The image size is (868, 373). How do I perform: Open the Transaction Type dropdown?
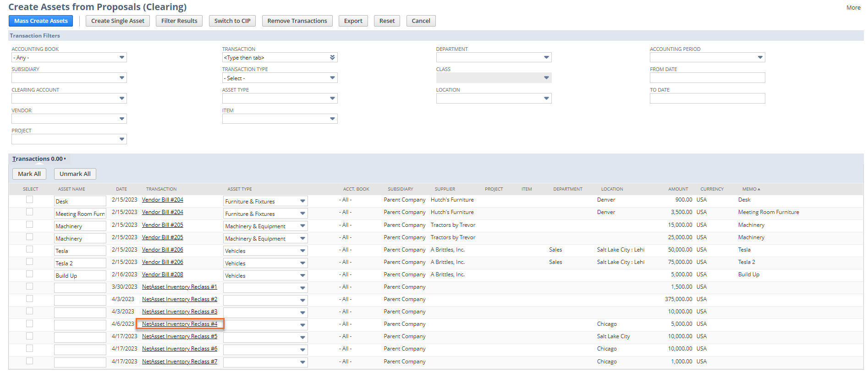pyautogui.click(x=333, y=78)
